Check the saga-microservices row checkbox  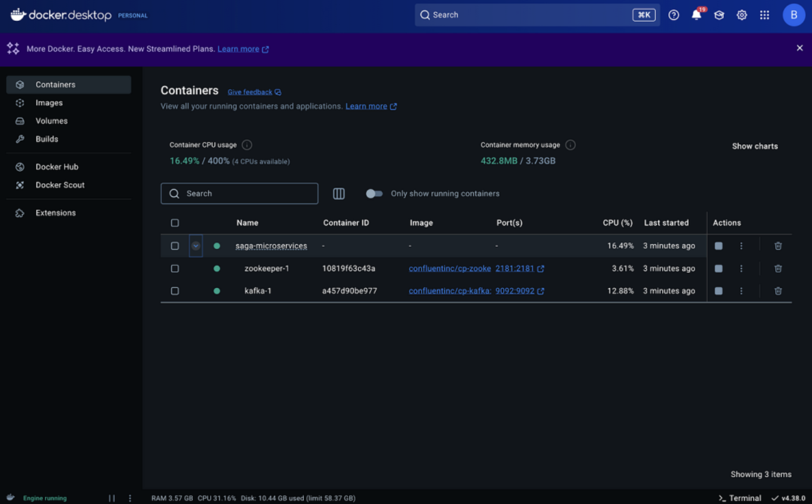pos(175,246)
